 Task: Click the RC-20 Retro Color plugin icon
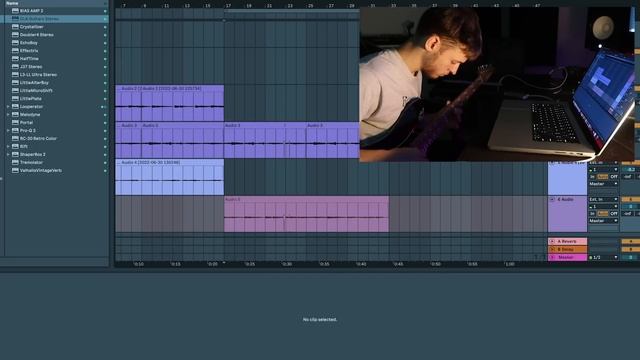point(15,138)
